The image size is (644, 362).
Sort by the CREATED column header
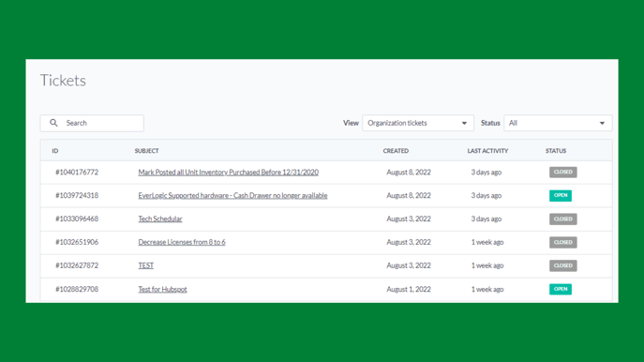coord(396,151)
